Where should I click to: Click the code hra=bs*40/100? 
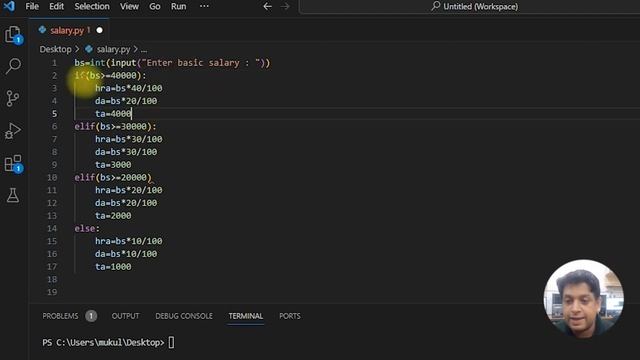129,88
